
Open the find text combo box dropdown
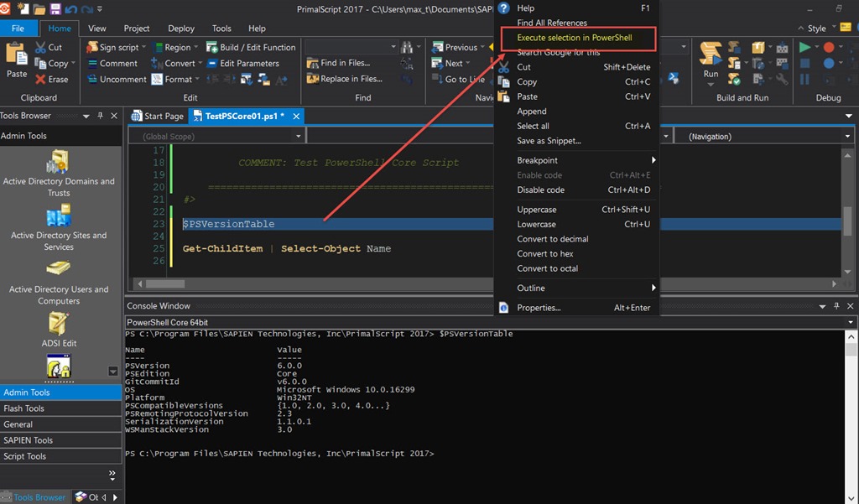coord(393,47)
